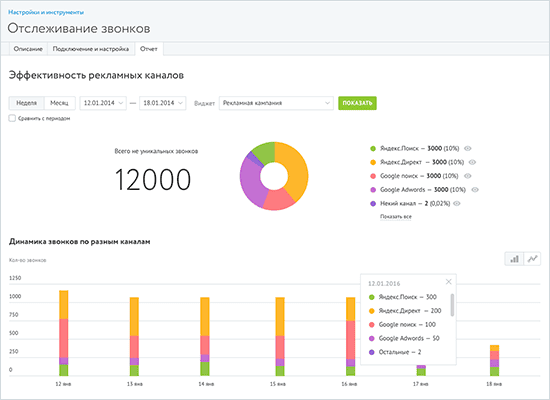Click the 18 янв stacked bar
Image resolution: width=550 pixels, height=400 pixels.
[x=495, y=360]
